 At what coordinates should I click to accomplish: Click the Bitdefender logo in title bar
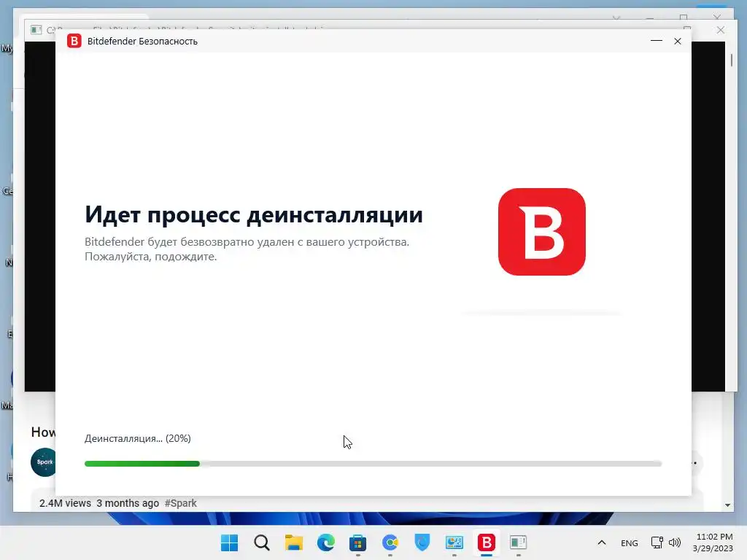[74, 41]
